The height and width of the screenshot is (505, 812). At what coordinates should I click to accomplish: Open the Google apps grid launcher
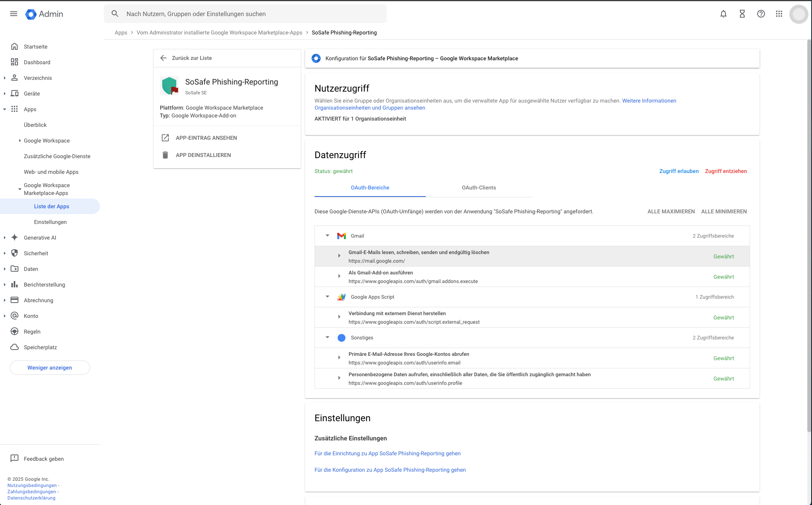(779, 14)
